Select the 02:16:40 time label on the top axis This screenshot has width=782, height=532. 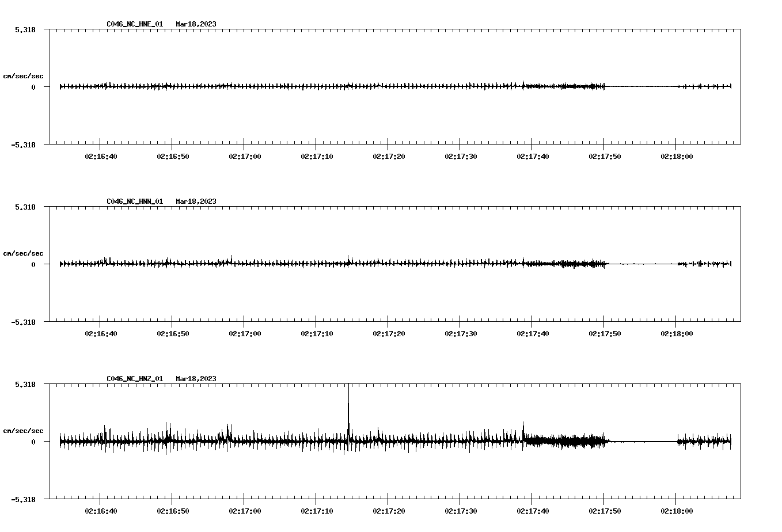(101, 156)
